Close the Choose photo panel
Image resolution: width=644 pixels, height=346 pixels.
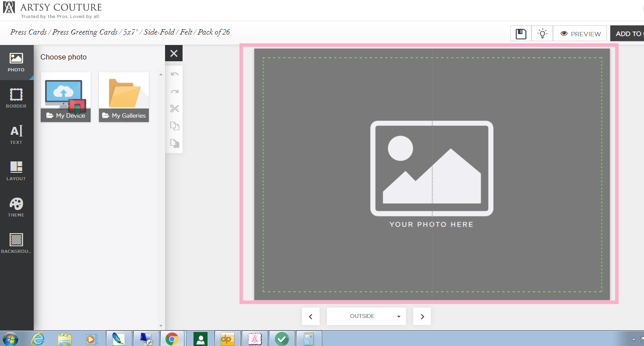point(174,53)
